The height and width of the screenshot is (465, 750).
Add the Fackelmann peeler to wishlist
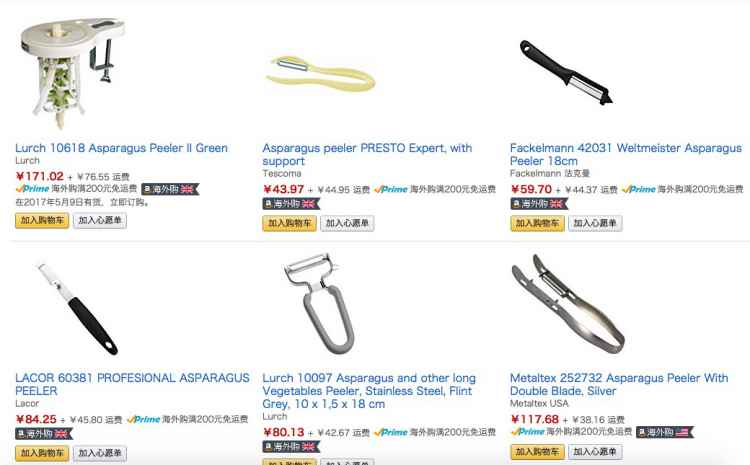pyautogui.click(x=595, y=223)
